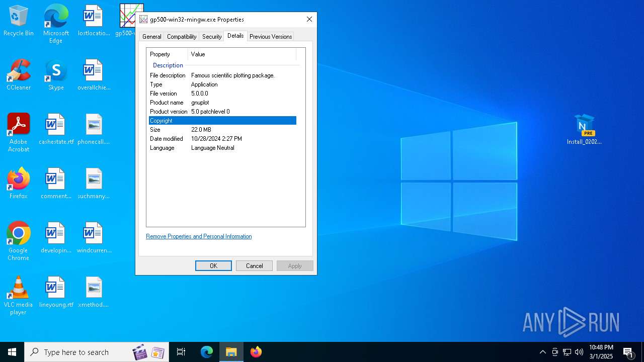Select the File description row
This screenshot has height=362, width=644.
click(x=222, y=75)
